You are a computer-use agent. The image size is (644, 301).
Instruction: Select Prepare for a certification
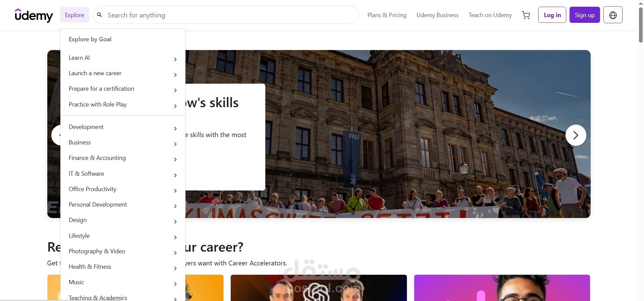tap(123, 89)
